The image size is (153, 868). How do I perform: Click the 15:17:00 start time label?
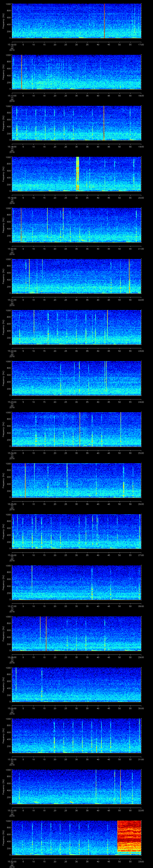[12, 96]
